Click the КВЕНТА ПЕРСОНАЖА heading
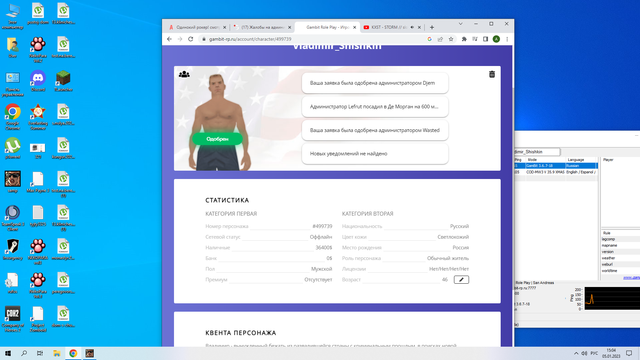 click(x=241, y=333)
